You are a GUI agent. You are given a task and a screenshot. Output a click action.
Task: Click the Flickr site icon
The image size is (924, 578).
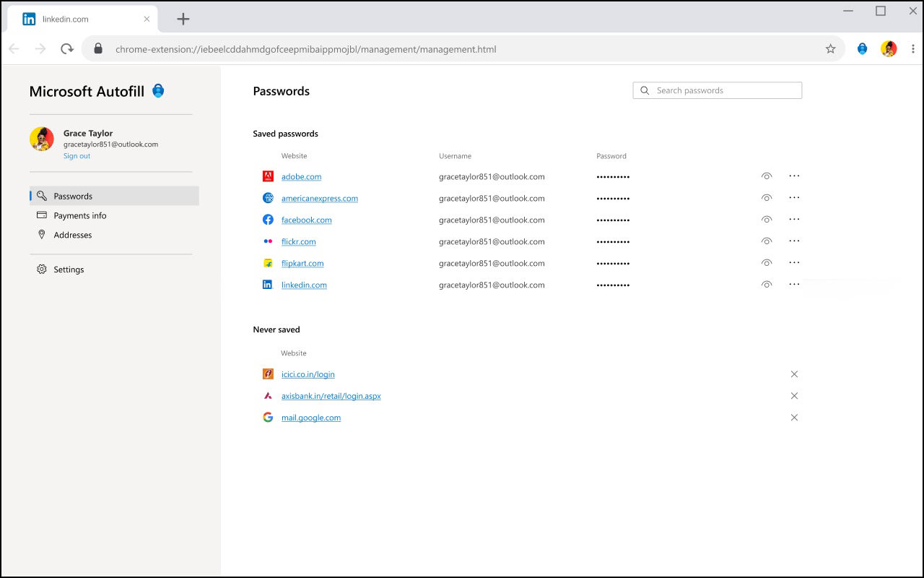(x=267, y=241)
